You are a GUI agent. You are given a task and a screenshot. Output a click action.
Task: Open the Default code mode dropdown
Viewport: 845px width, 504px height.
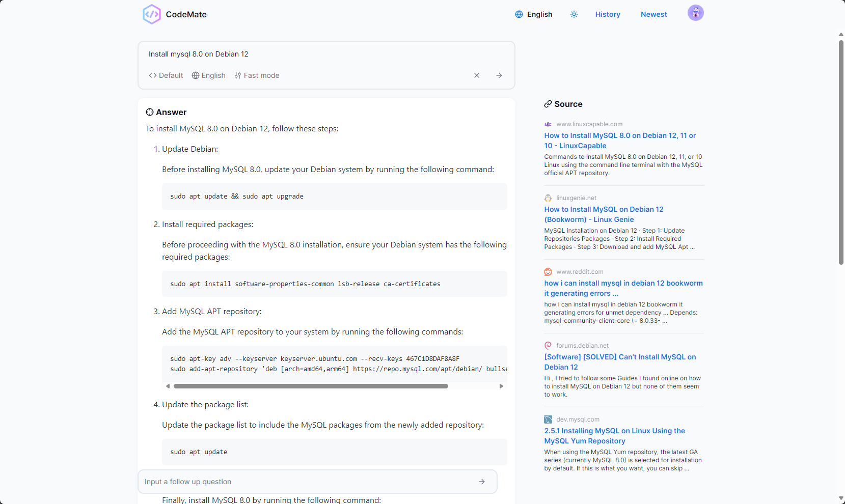[x=166, y=75]
